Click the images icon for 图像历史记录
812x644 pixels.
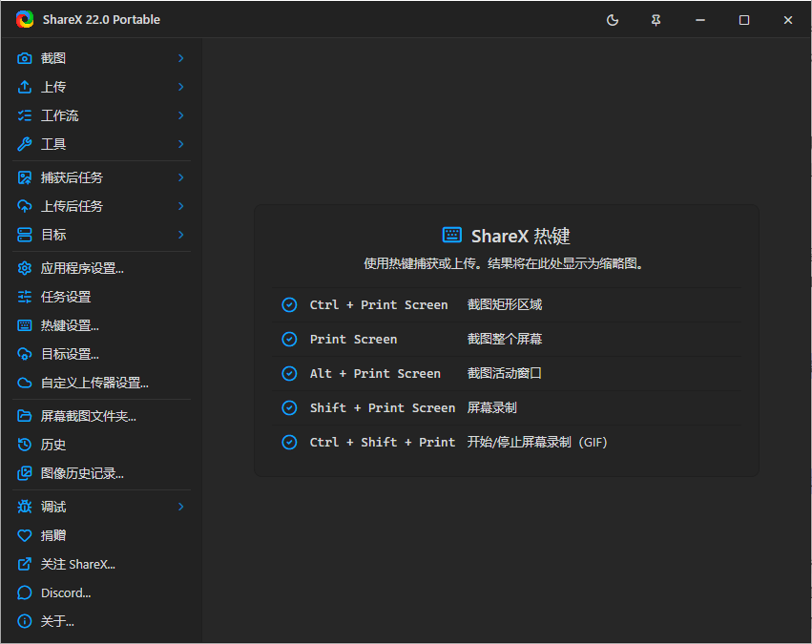point(25,473)
